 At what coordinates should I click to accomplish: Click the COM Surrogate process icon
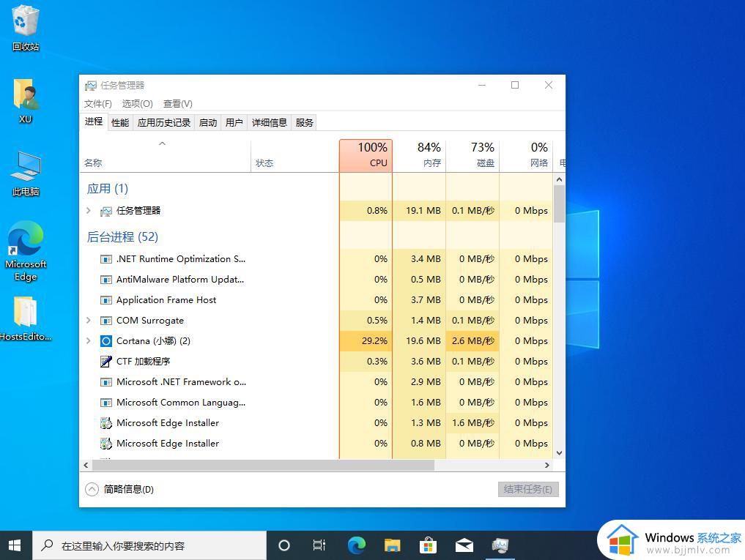[x=106, y=321]
